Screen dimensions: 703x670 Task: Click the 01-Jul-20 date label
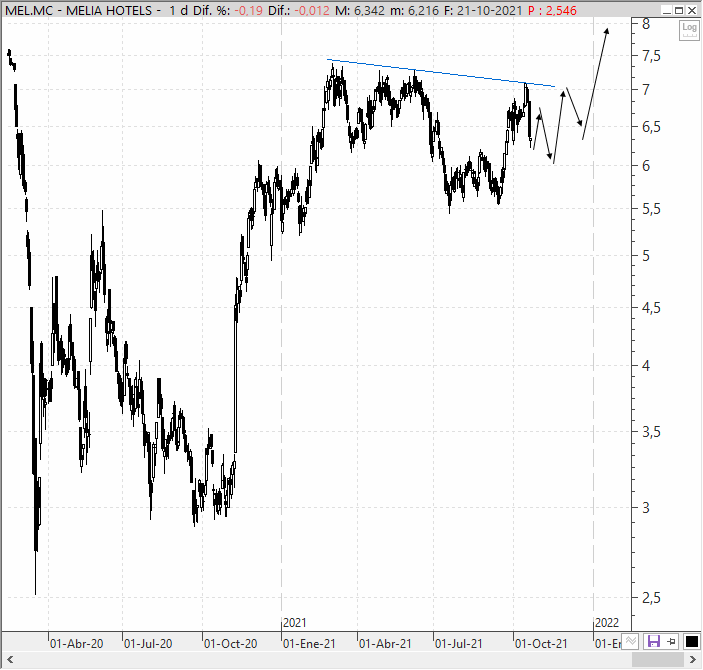(148, 644)
